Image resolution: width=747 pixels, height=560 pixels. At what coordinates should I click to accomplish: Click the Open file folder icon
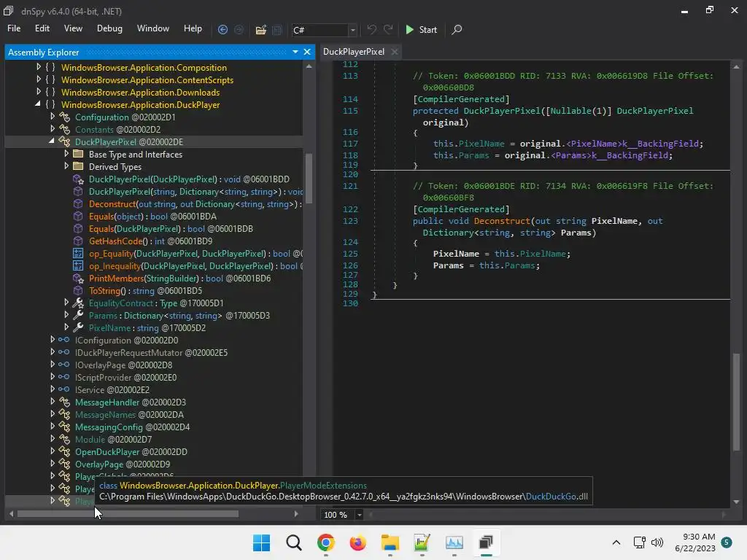pos(260,30)
